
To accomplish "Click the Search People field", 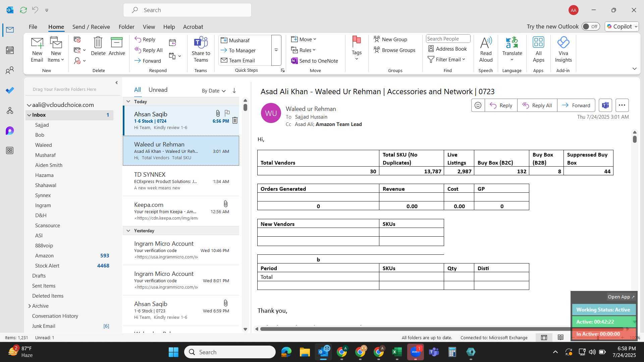I will pos(448,39).
